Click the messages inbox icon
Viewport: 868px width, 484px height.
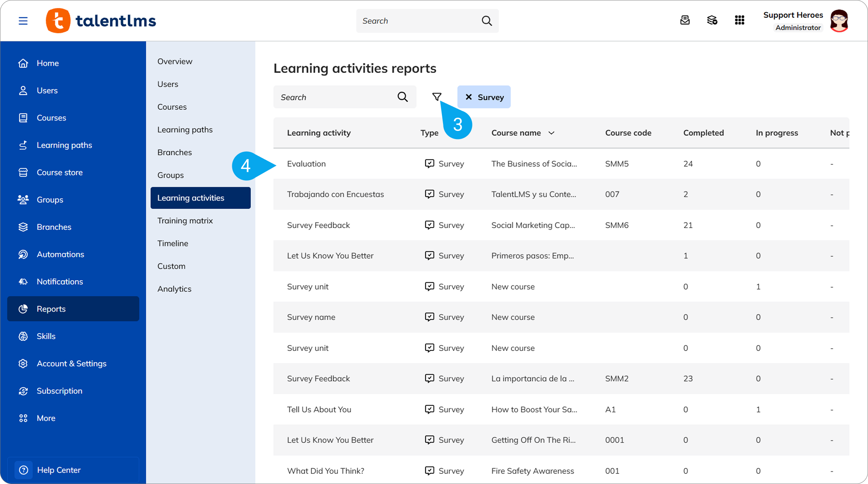point(685,20)
